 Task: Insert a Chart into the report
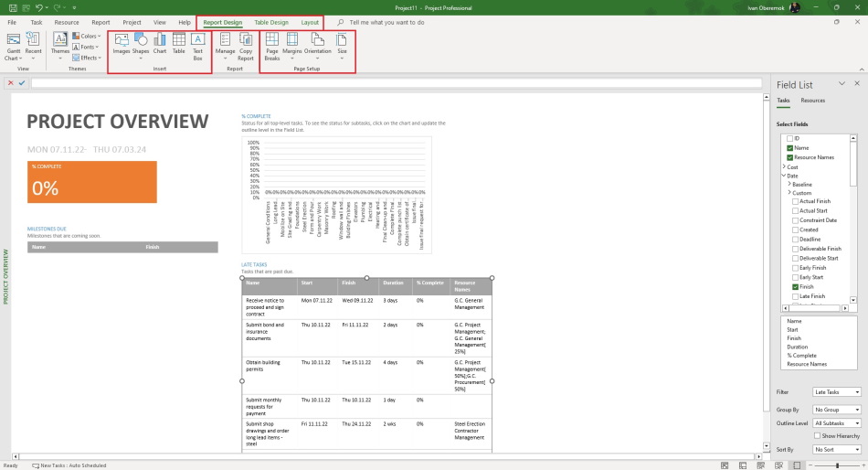pyautogui.click(x=159, y=44)
